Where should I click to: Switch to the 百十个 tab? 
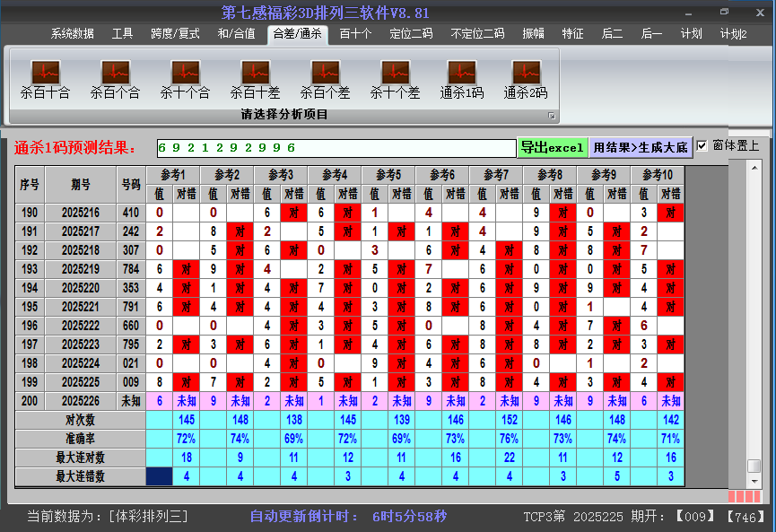(355, 34)
